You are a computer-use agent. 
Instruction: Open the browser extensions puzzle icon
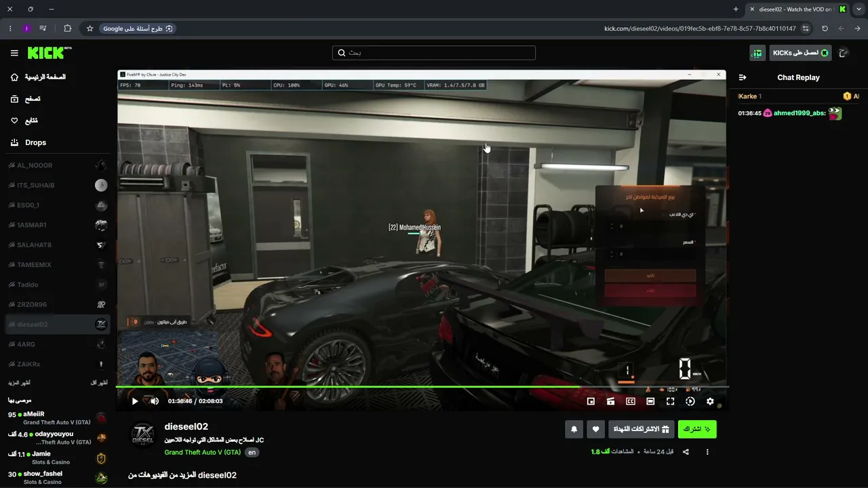click(x=67, y=28)
